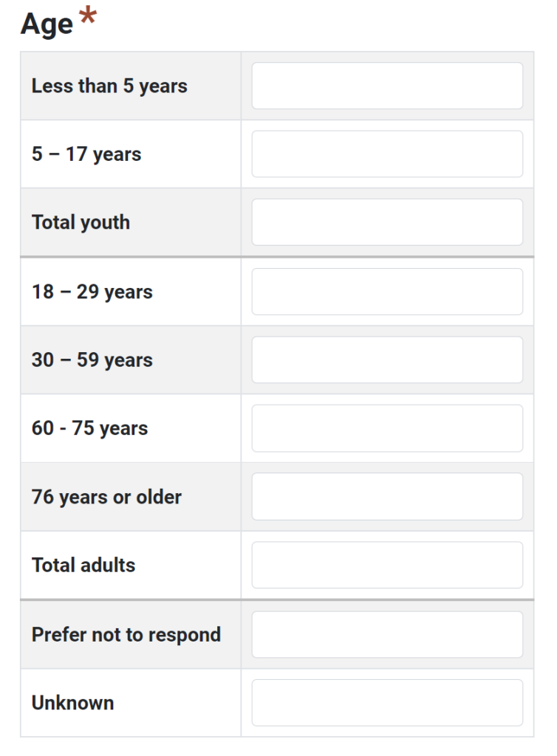Click the 'Total adults' row label
The height and width of the screenshot is (756, 557).
coord(83,566)
